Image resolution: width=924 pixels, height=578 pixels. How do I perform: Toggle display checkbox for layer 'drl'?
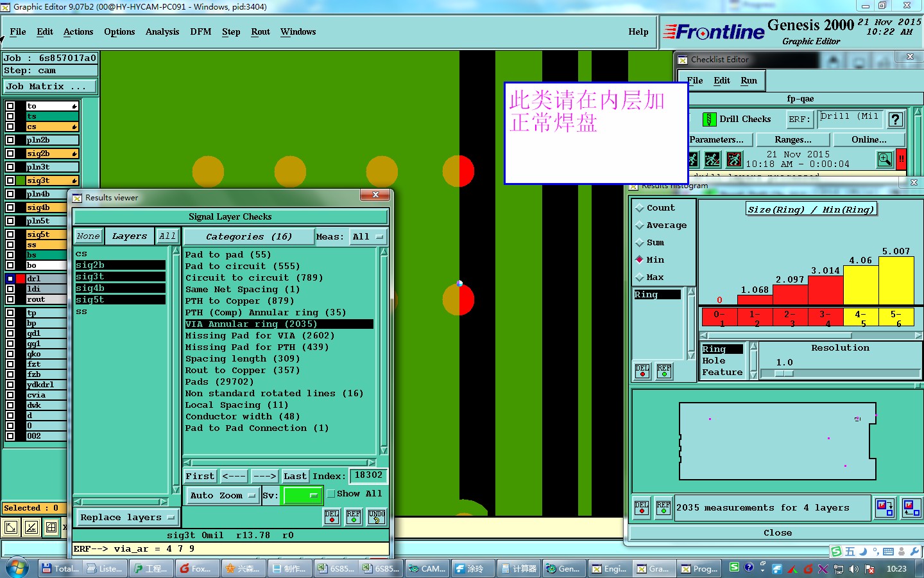coord(10,279)
